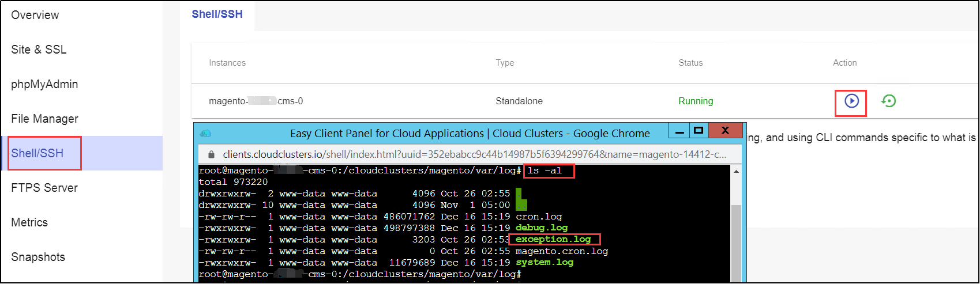Go to Site & SSL section
The height and width of the screenshot is (284, 980).
pyautogui.click(x=39, y=50)
